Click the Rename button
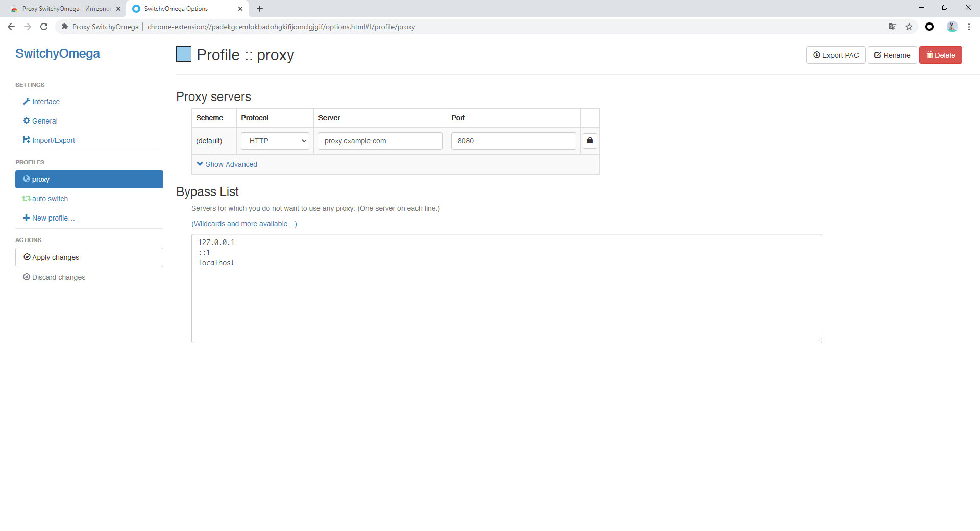The width and height of the screenshot is (980, 531). pyautogui.click(x=892, y=55)
